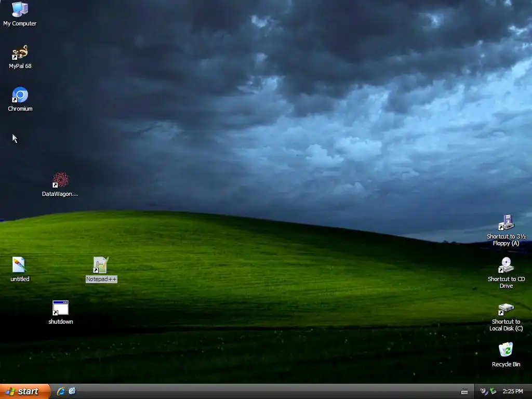Click the first system tray icon left of clock
The image size is (532, 399).
tap(484, 391)
